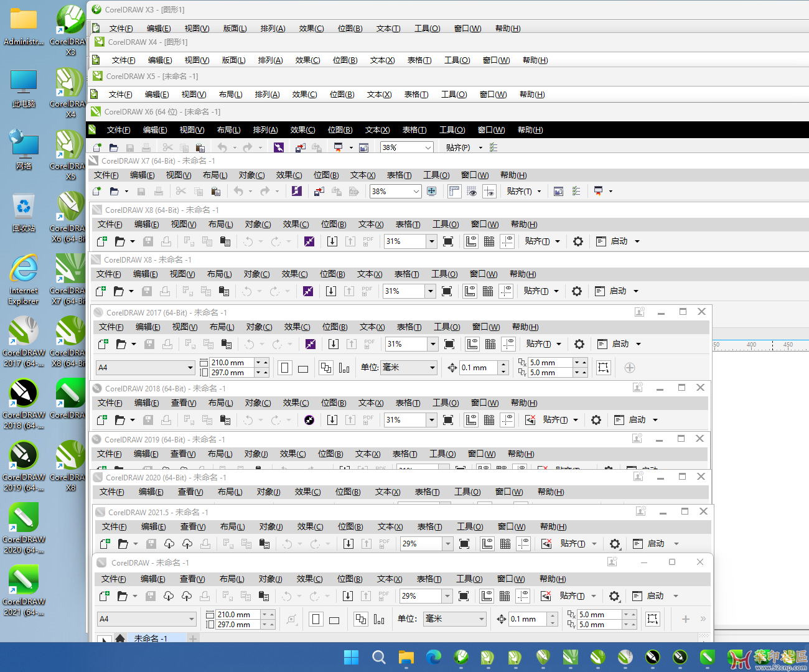Click the Import icon in CorelDRAW 2021.5 toolbar
This screenshot has height=672, width=809.
(x=348, y=544)
